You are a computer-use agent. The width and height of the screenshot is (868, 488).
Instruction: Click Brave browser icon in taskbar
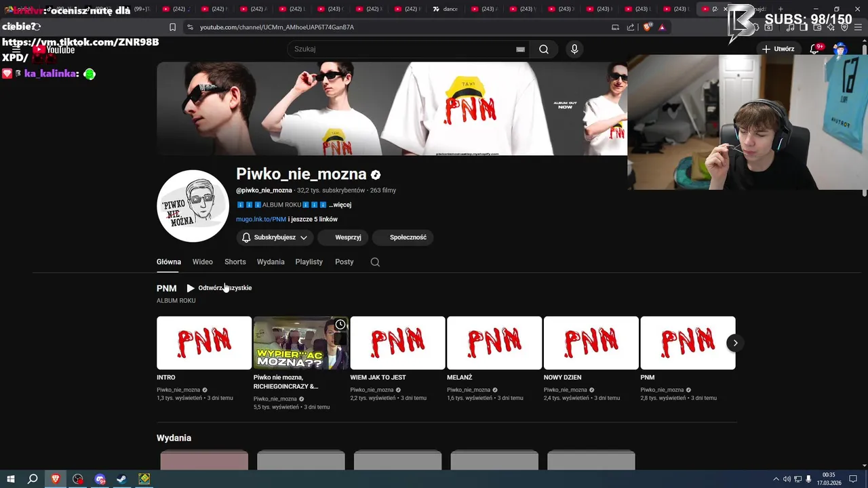[x=56, y=479]
